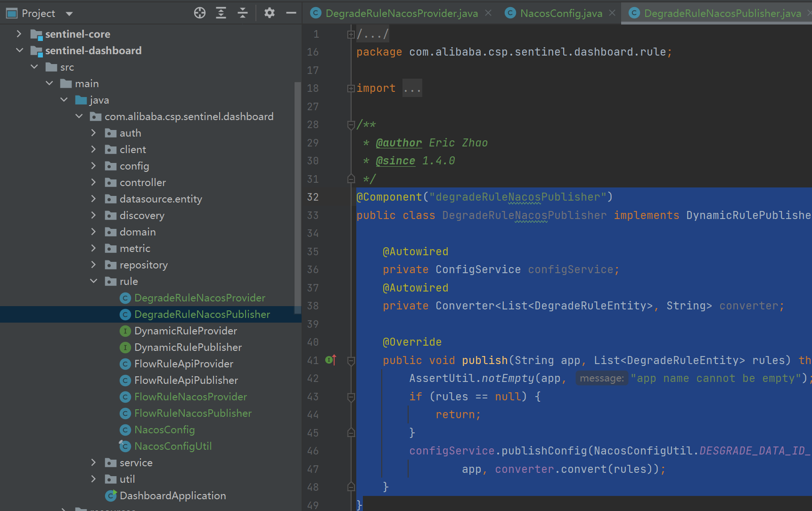The width and height of the screenshot is (812, 511).
Task: Open FlowRuleApiProvider class file
Action: [x=184, y=364]
